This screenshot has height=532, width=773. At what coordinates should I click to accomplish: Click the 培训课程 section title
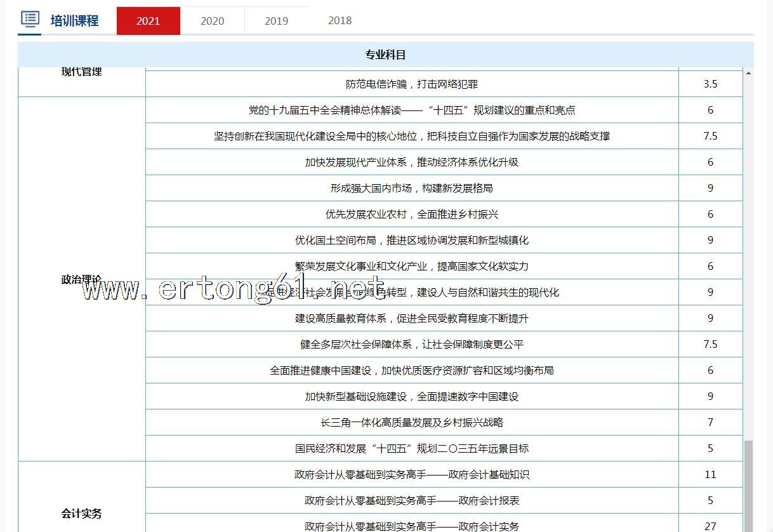coord(75,21)
